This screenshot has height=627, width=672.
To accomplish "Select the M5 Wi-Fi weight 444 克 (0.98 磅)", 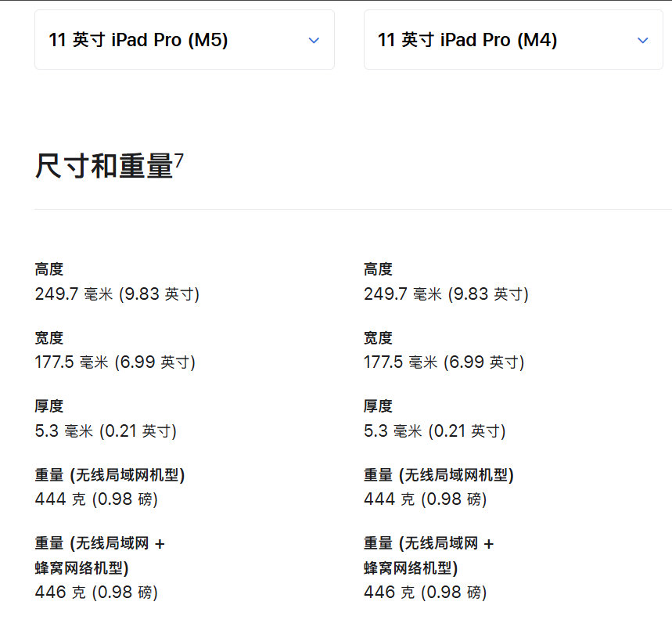I will coord(96,499).
